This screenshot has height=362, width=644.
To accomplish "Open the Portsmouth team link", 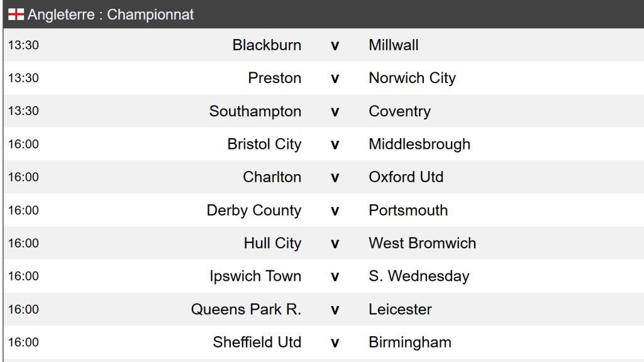I will (x=408, y=210).
